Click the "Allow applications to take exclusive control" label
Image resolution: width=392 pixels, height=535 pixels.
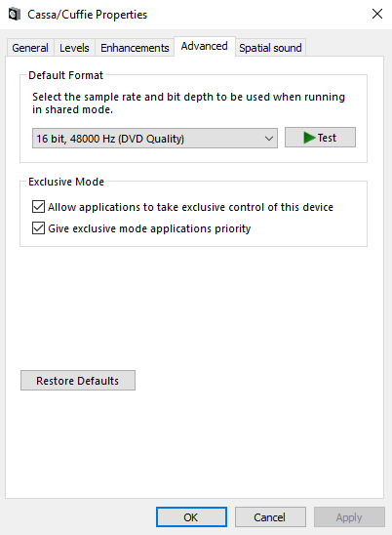pyautogui.click(x=190, y=207)
